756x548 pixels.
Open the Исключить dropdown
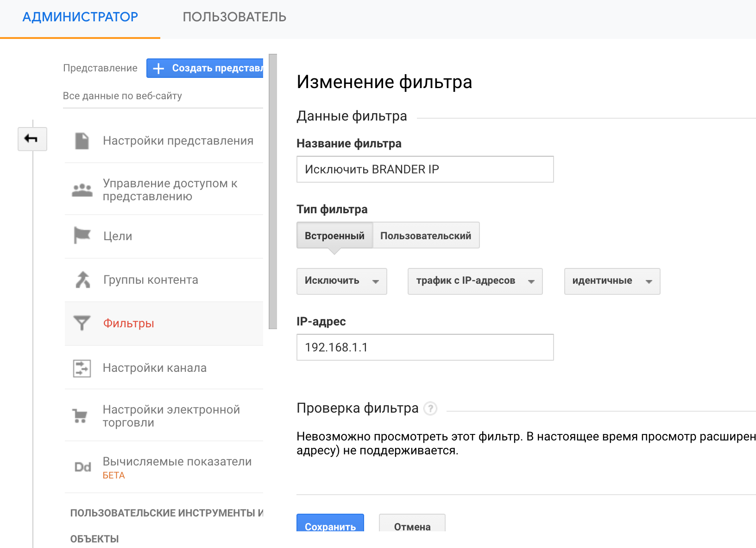coord(341,281)
